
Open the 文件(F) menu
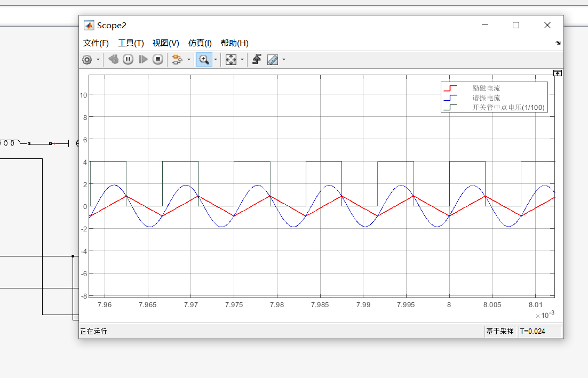pyautogui.click(x=96, y=43)
